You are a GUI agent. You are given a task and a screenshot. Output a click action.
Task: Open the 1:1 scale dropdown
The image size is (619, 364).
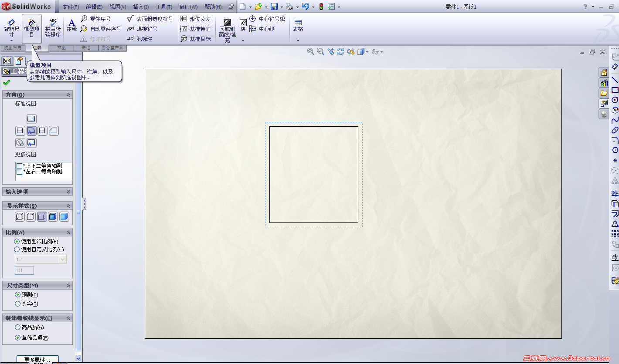pyautogui.click(x=62, y=260)
